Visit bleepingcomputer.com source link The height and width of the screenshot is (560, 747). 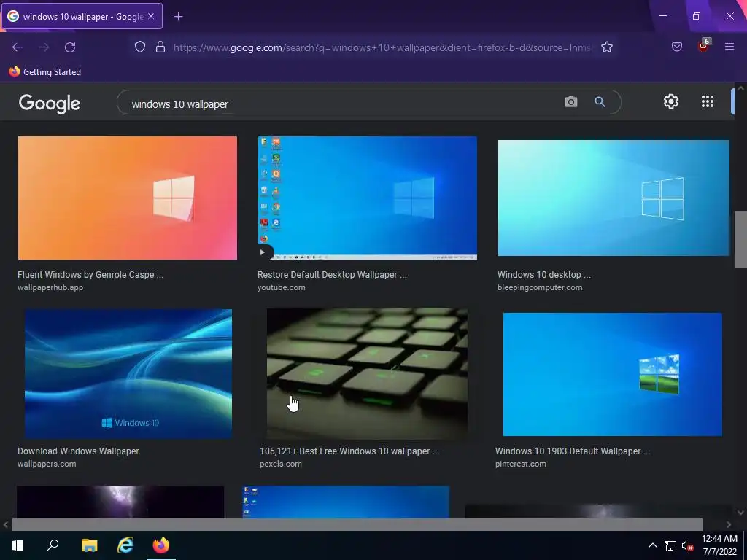[540, 287]
